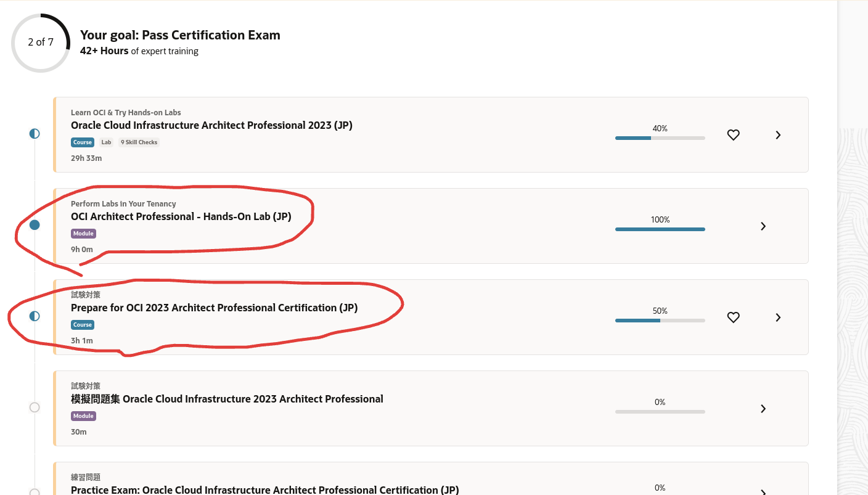Click the empty step marker for 模擬問題集
Viewport: 868px width, 495px height.
point(35,407)
